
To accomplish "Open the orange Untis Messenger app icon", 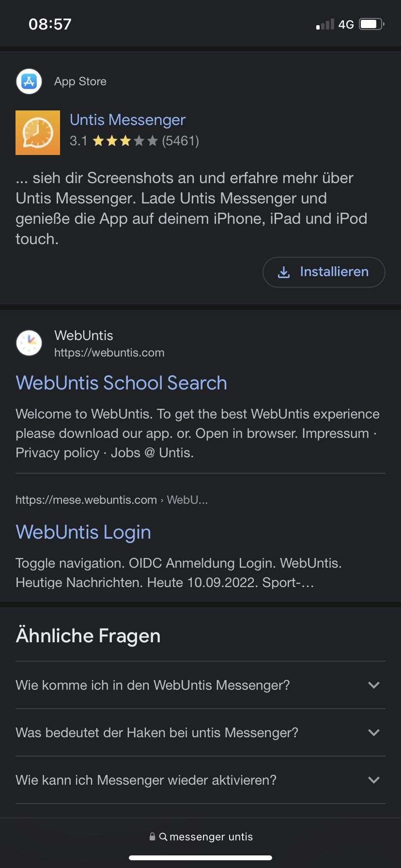I will pos(38,133).
